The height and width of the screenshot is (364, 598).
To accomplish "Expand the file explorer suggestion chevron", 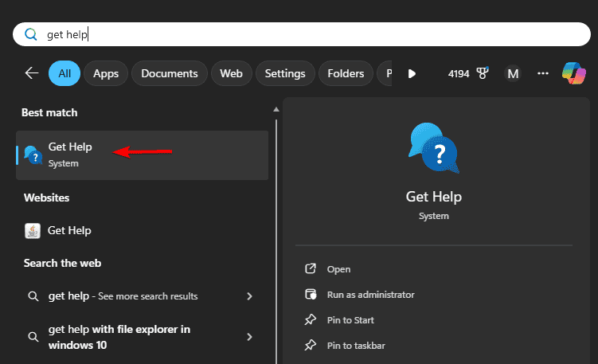I will [x=249, y=337].
